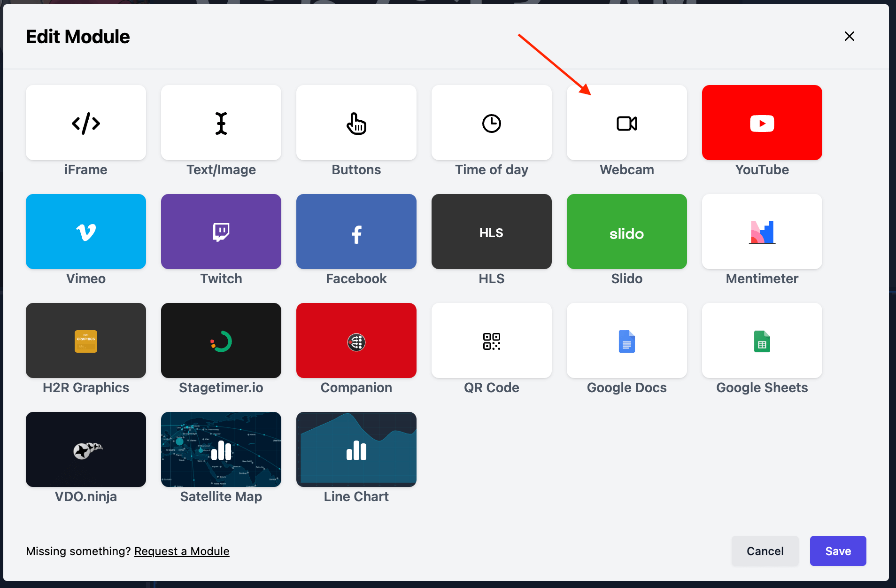This screenshot has width=896, height=588.
Task: Pick the H2R Graphics module
Action: (x=85, y=340)
